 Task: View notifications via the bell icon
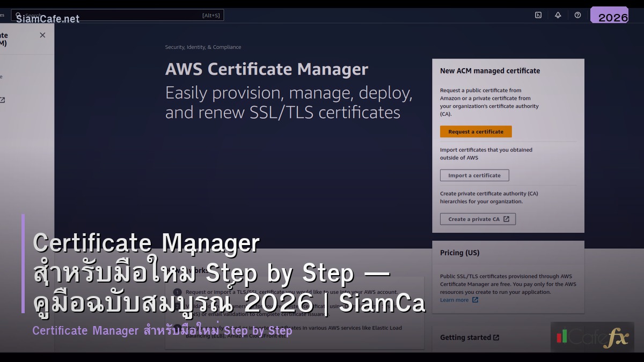click(558, 15)
